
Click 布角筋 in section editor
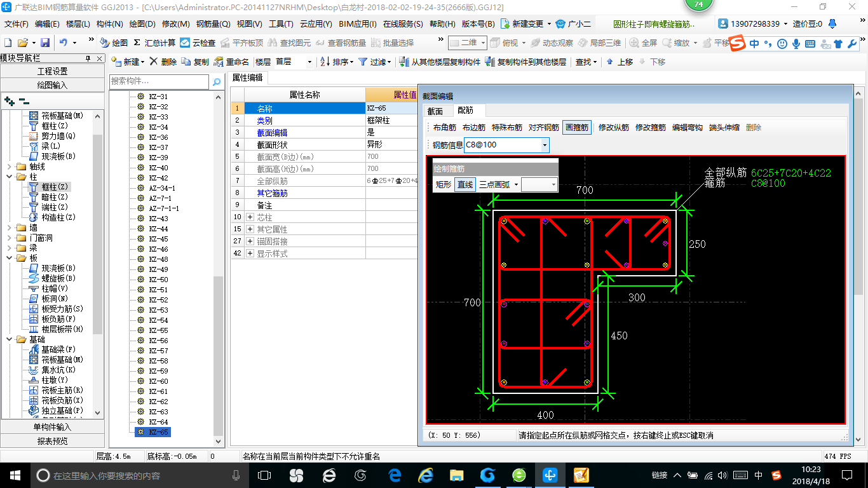tap(445, 128)
